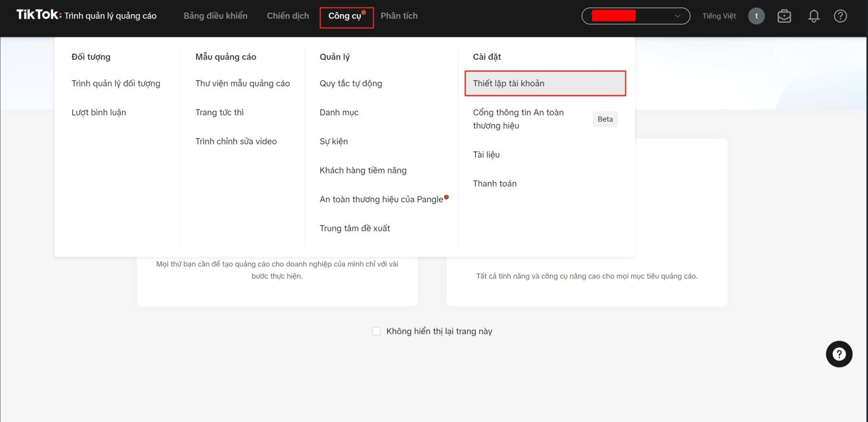Open 'An toàn thương hiệu của Pangle'

pos(381,199)
